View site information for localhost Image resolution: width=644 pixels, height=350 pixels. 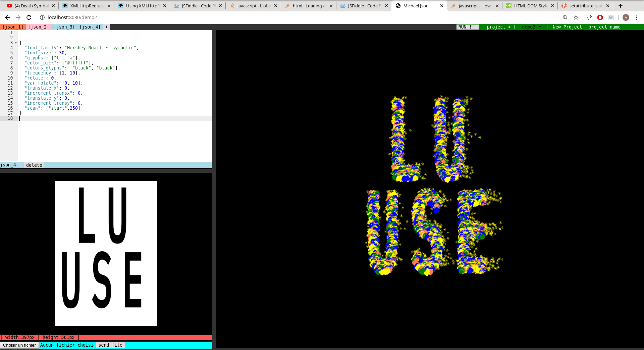pos(42,17)
